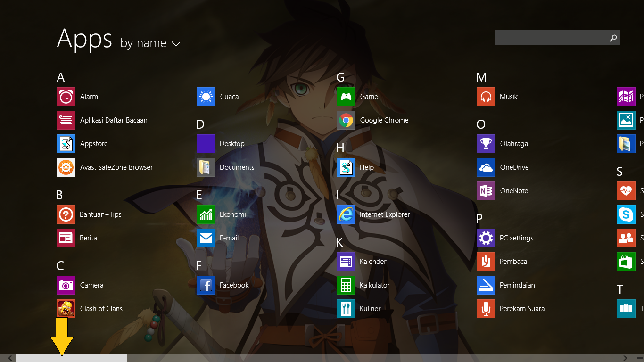644x362 pixels.
Task: Launch the Camera app icon
Action: (66, 285)
